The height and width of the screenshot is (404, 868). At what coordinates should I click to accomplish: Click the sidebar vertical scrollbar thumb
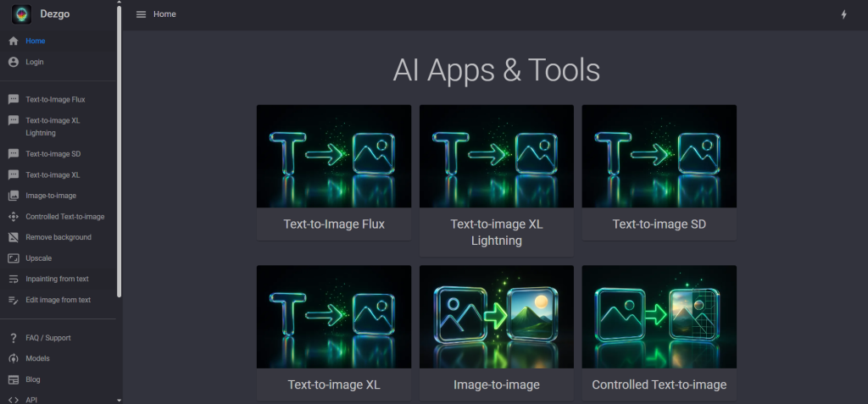(119, 151)
